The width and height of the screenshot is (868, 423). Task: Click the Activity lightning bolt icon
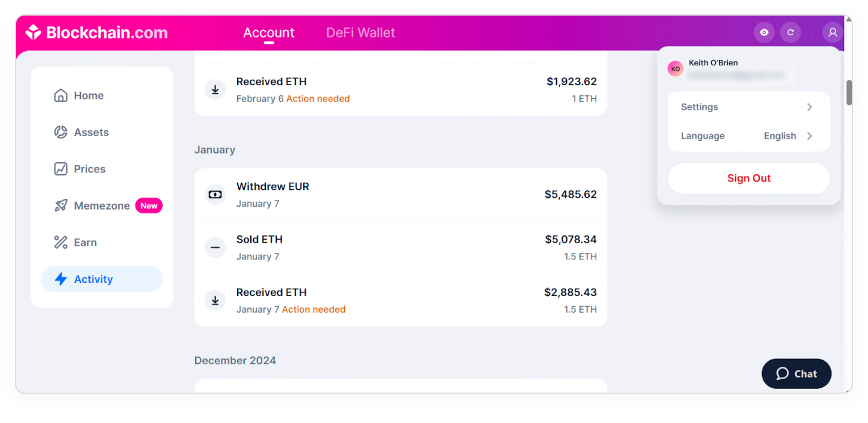[x=60, y=279]
